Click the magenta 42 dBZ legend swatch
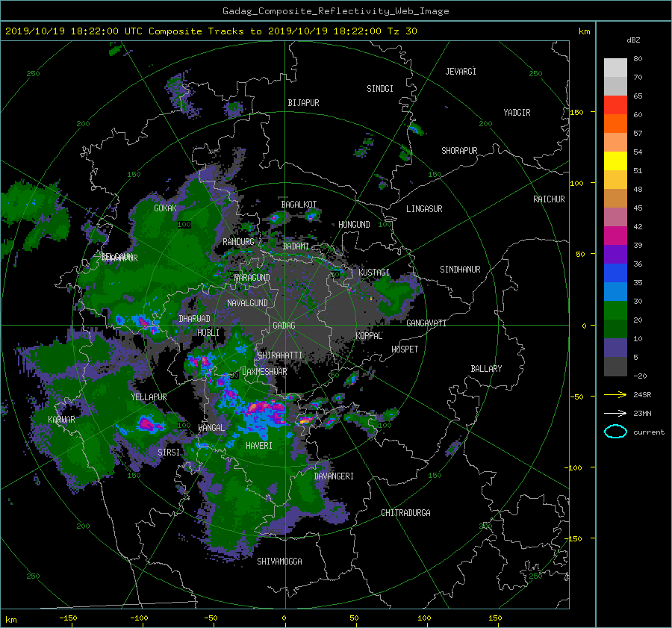The image size is (672, 628). 615,235
